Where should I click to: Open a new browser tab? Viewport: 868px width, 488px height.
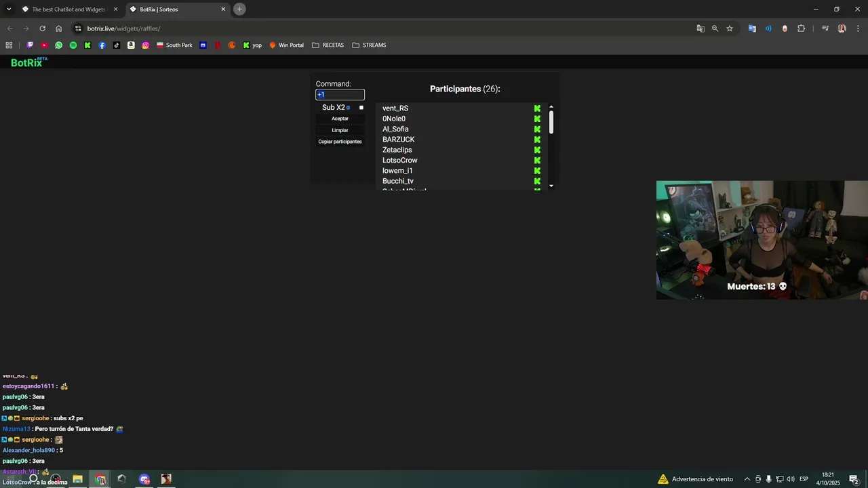coord(239,9)
